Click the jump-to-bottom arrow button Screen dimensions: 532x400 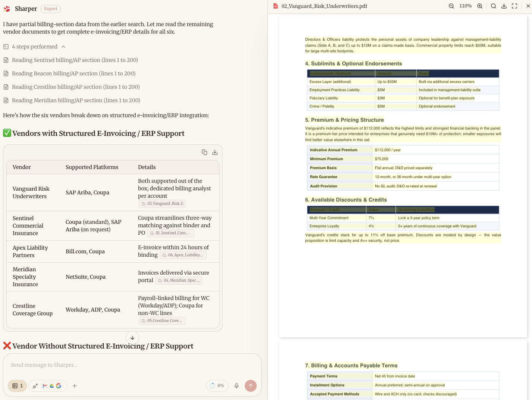132,338
